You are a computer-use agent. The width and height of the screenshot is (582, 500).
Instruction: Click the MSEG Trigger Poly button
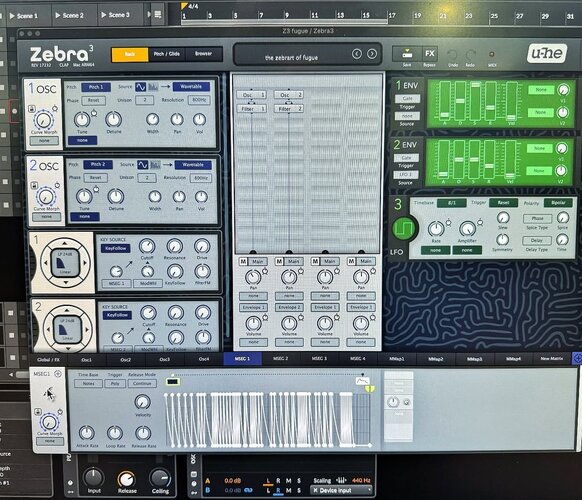coord(115,383)
